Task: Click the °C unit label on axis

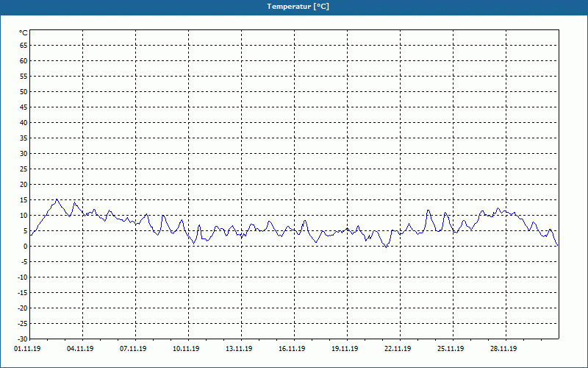Action: click(x=24, y=33)
